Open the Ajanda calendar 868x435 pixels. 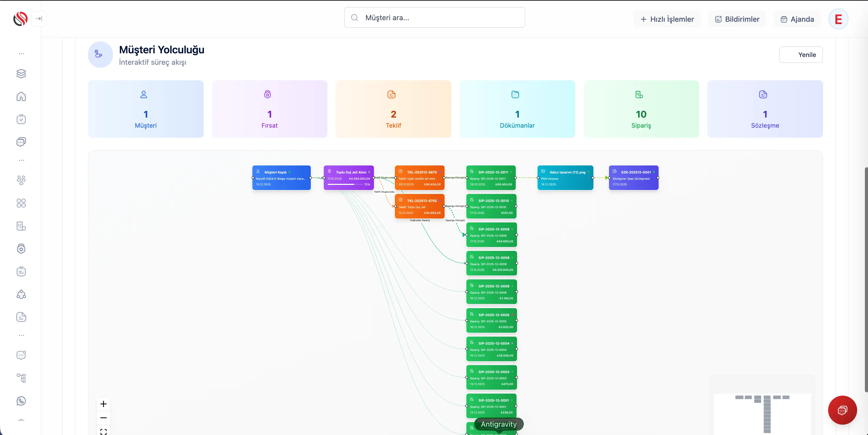tap(797, 19)
